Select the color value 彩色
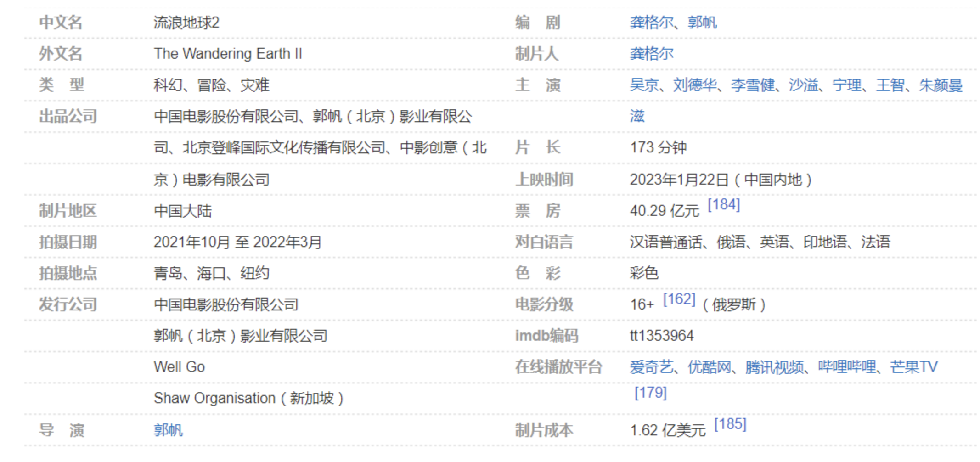Viewport: 980px width, 462px height. [644, 273]
